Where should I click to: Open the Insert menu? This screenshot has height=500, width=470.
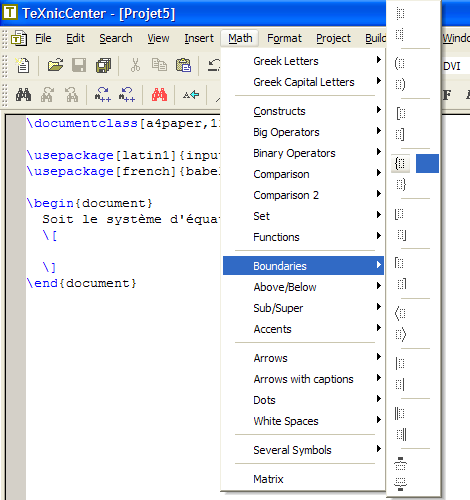[199, 38]
